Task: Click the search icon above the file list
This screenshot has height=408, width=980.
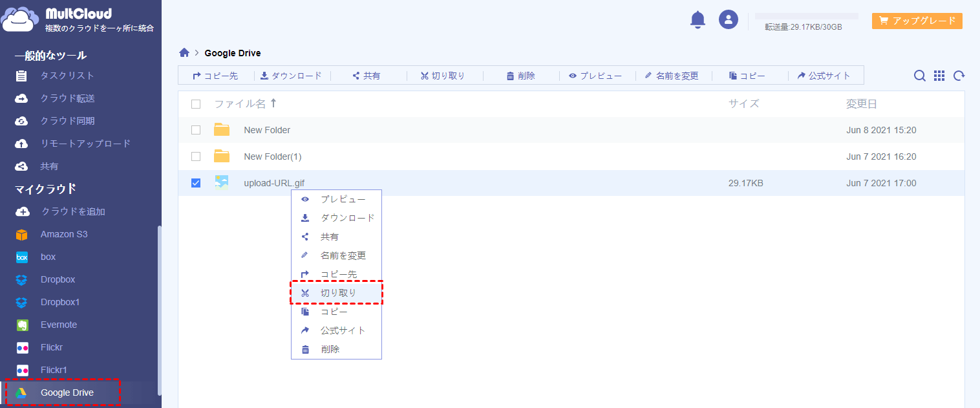Action: [919, 75]
